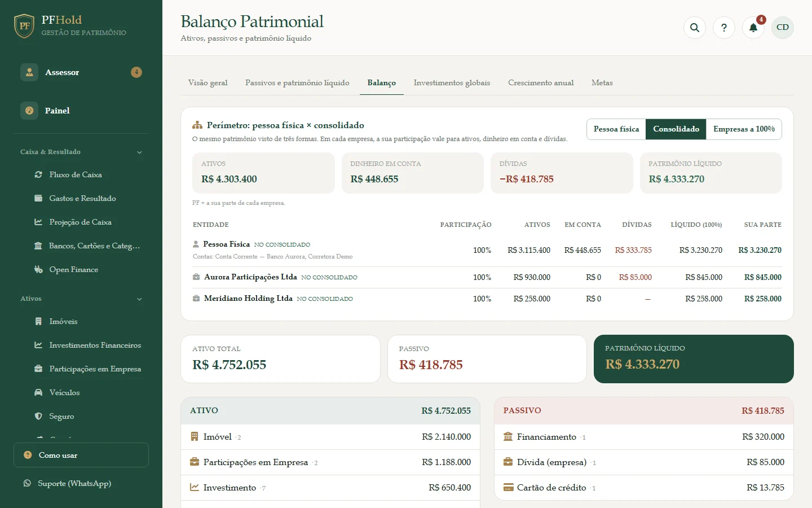The height and width of the screenshot is (508, 812).
Task: Click the Bancos, Cartões bank icon
Action: coord(38,246)
